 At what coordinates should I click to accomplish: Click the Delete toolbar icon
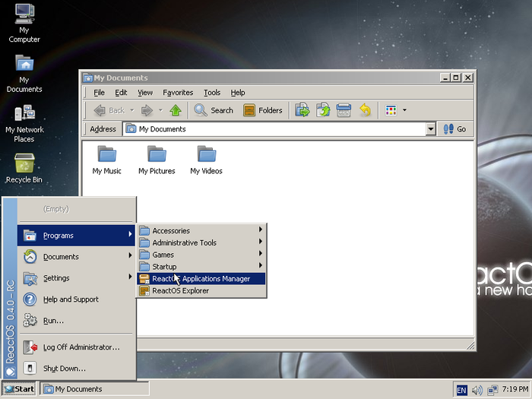point(344,110)
